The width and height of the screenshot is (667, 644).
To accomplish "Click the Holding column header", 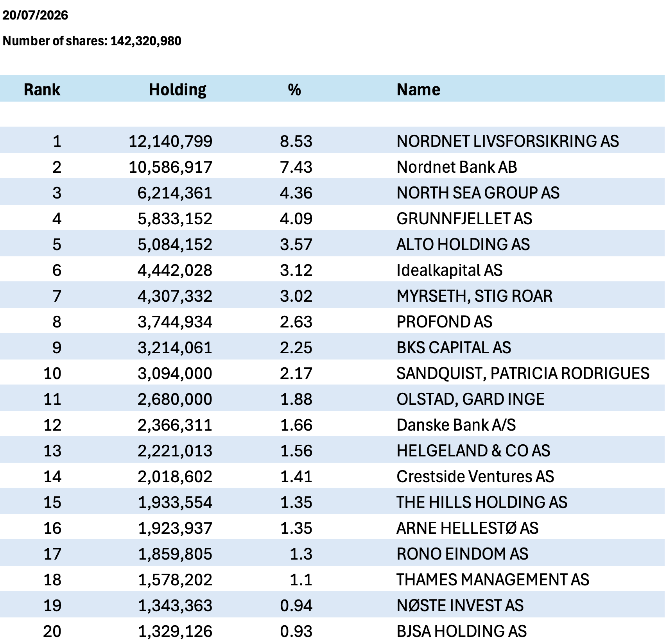I will tap(178, 89).
